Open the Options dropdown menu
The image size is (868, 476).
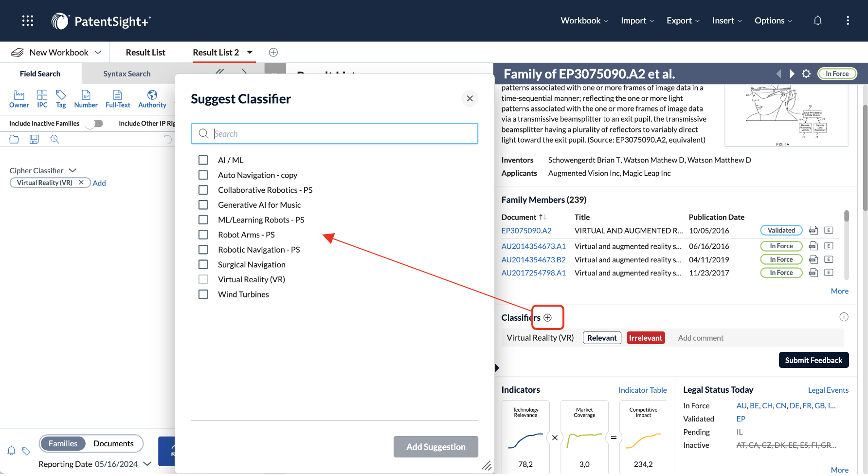pyautogui.click(x=774, y=20)
